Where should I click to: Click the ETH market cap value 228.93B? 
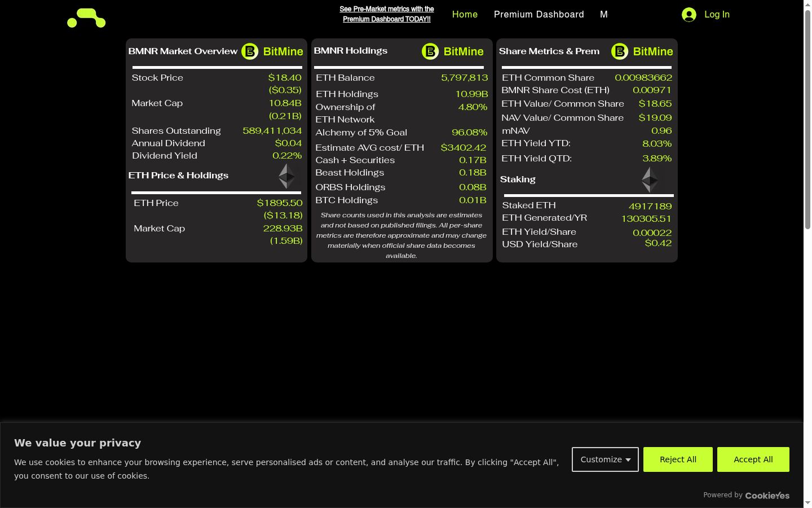pos(283,229)
